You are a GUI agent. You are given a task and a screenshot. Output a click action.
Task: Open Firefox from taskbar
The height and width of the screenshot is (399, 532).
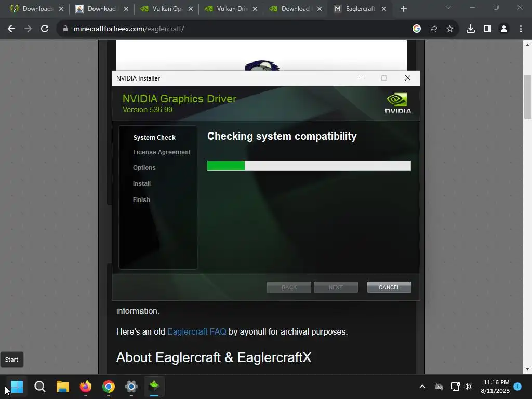pos(86,387)
